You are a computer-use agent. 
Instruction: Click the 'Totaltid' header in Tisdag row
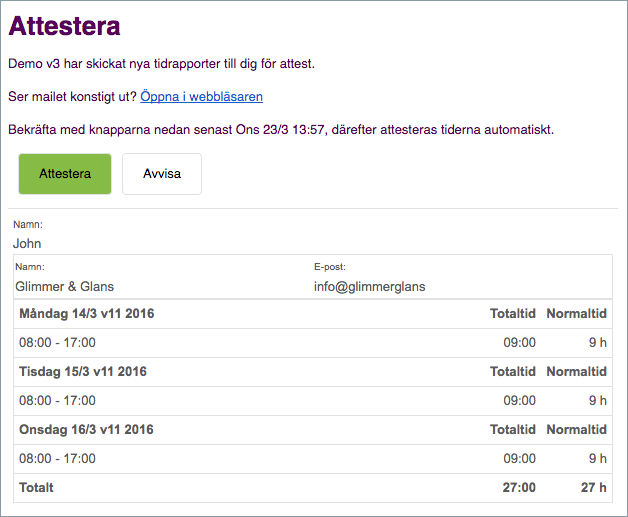click(x=513, y=372)
